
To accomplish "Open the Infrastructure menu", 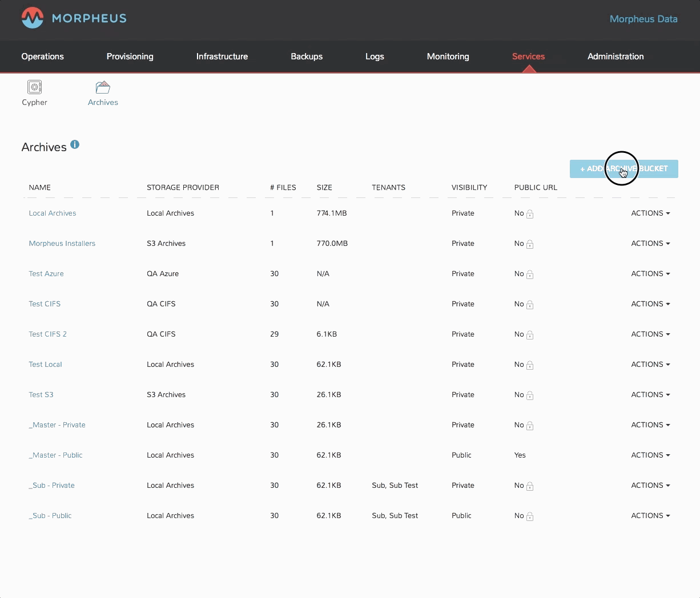I will pos(222,56).
